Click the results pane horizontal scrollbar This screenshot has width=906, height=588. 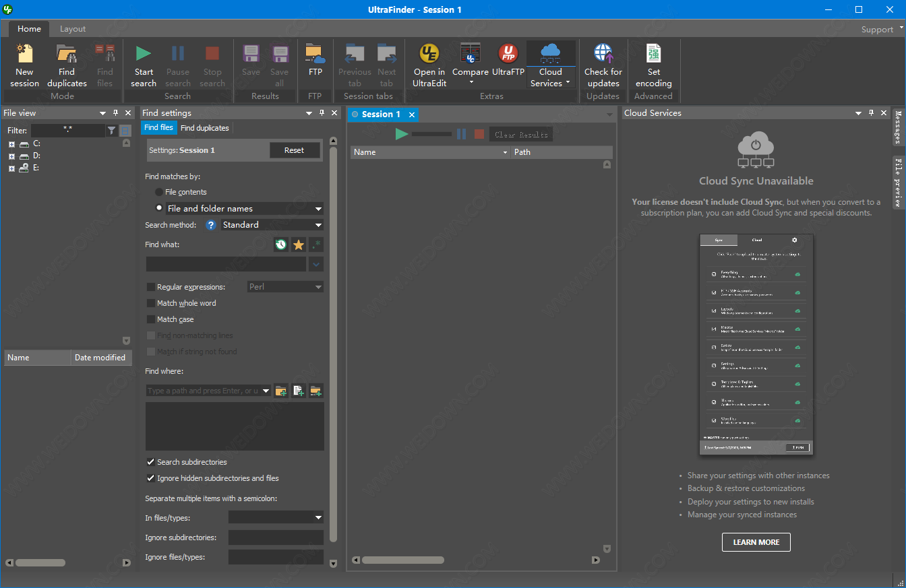point(403,560)
